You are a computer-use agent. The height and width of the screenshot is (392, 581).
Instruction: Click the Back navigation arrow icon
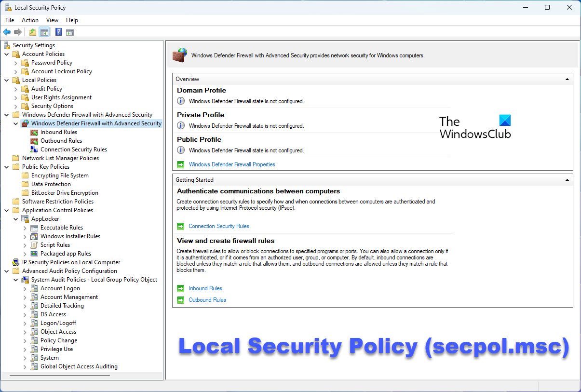pyautogui.click(x=7, y=32)
